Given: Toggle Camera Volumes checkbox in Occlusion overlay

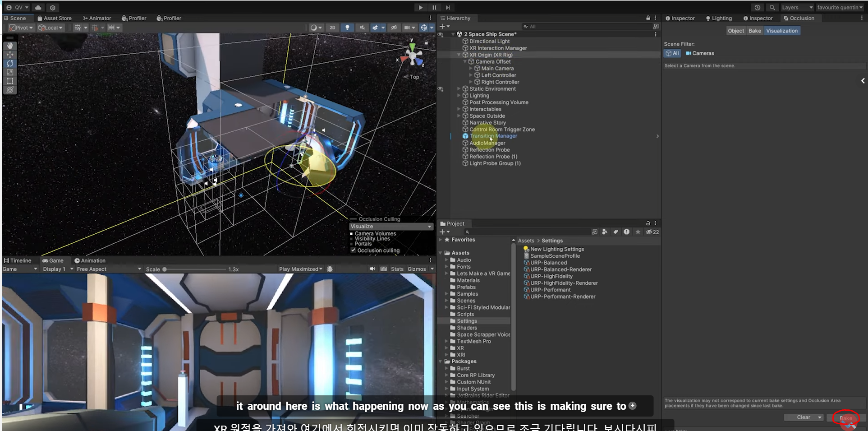Looking at the screenshot, I should 351,234.
